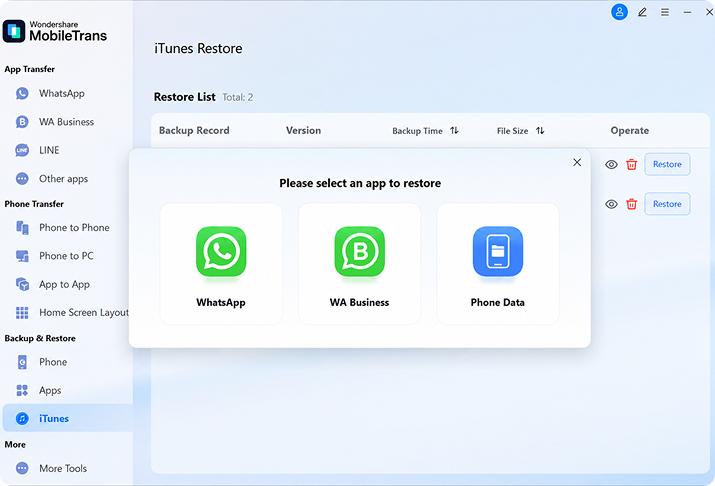Click the feedback pencil icon in title bar
The width and height of the screenshot is (715, 486).
tap(642, 12)
